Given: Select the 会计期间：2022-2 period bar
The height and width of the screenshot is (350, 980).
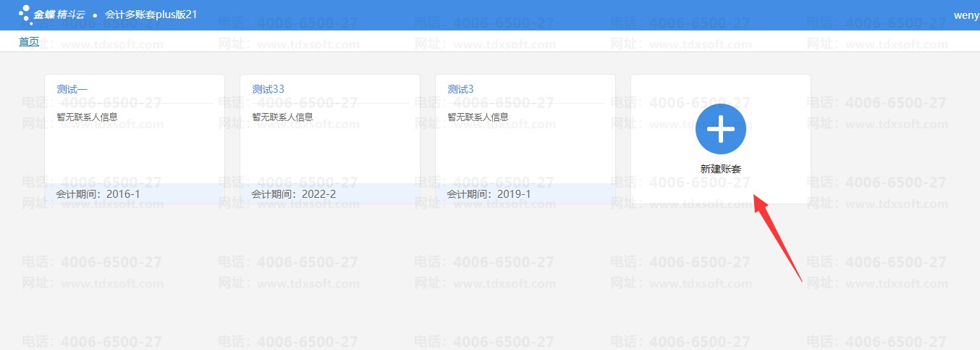Looking at the screenshot, I should tap(330, 194).
